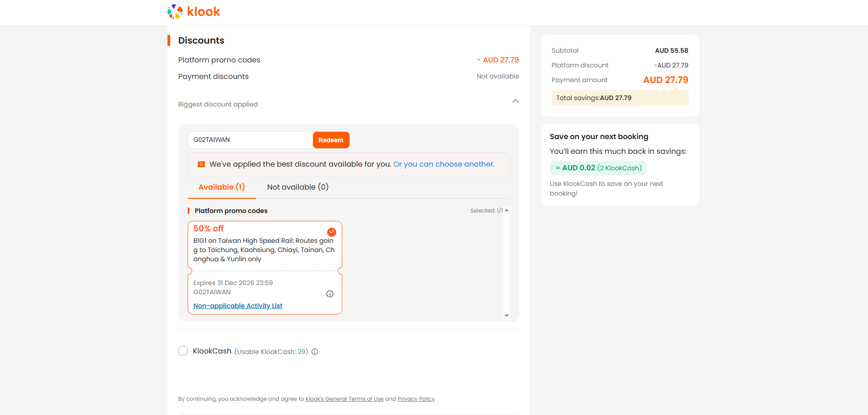Open info icon on the G02TAIWAN promo card

coord(330,294)
